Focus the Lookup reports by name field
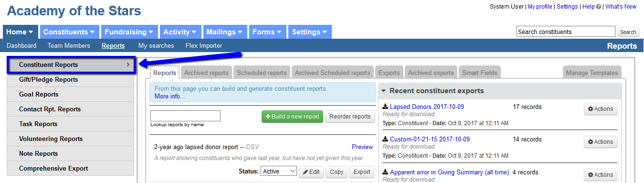The height and width of the screenshot is (183, 644). pyautogui.click(x=185, y=116)
